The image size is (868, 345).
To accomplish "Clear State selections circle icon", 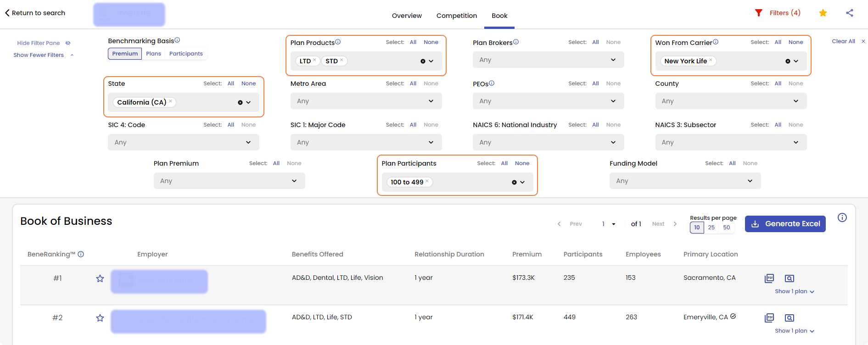I will 240,102.
